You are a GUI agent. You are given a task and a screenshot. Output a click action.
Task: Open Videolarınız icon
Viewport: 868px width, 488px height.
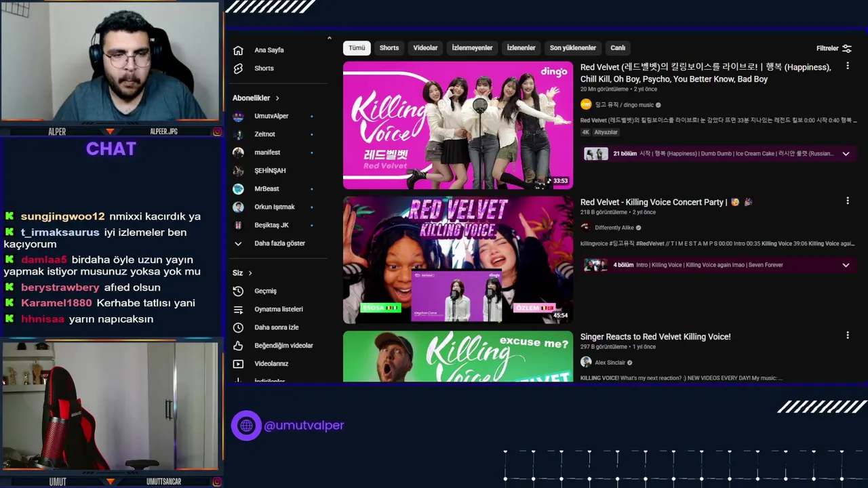tap(238, 364)
